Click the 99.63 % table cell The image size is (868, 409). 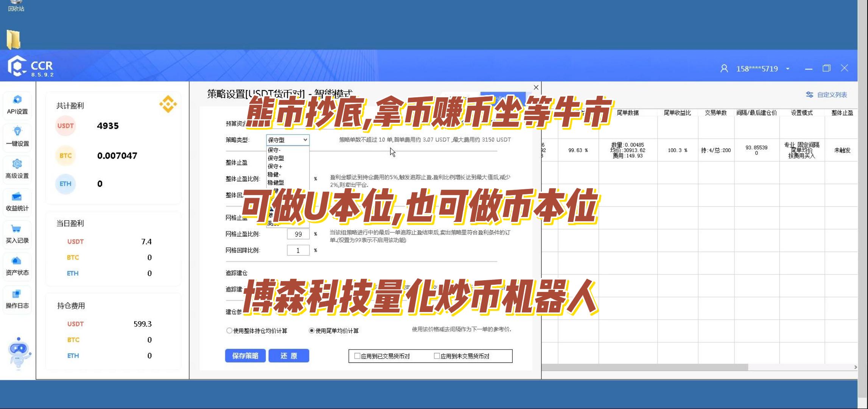(578, 150)
